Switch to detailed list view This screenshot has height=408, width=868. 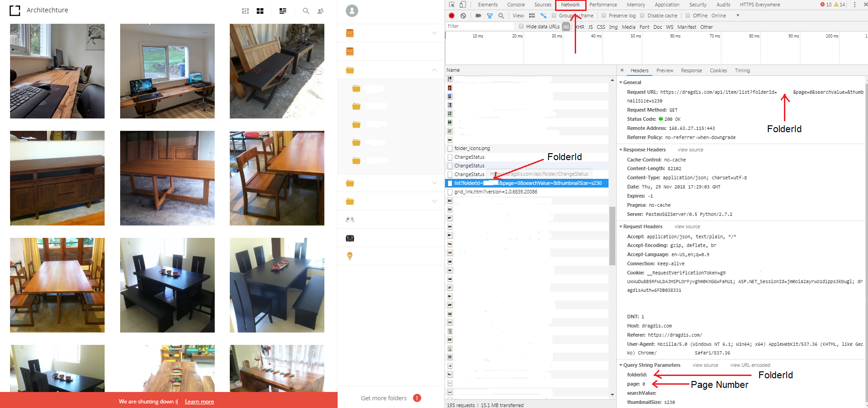283,11
